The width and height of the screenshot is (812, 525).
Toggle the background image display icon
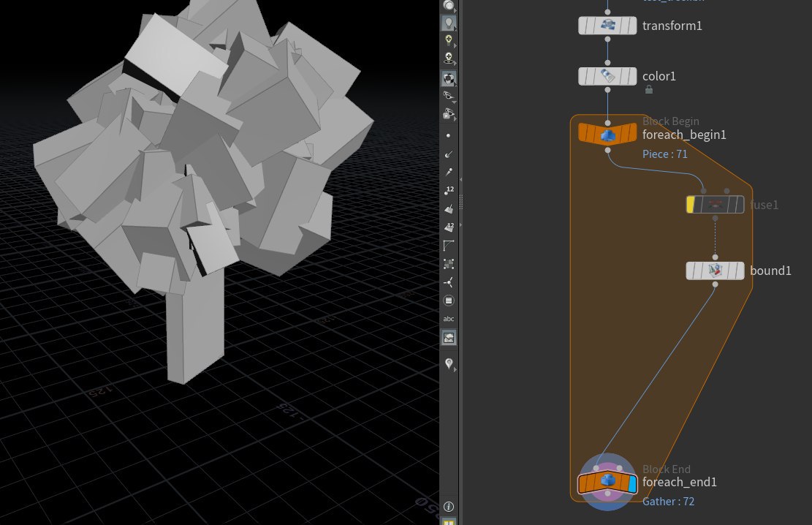click(449, 338)
